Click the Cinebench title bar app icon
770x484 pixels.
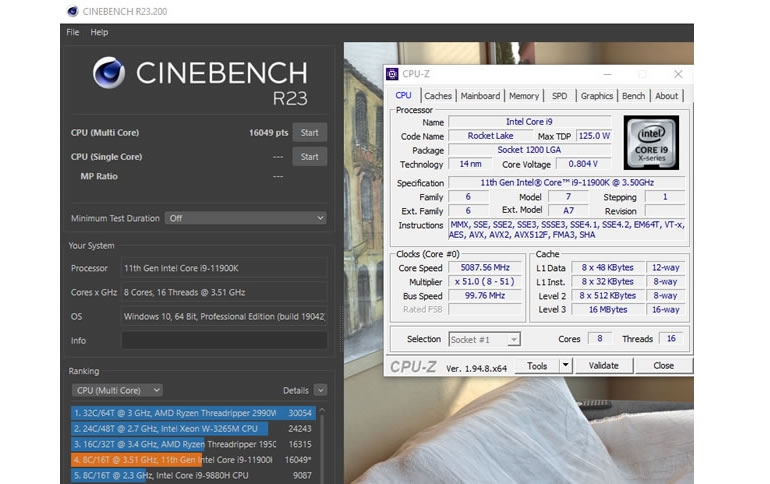[73, 11]
